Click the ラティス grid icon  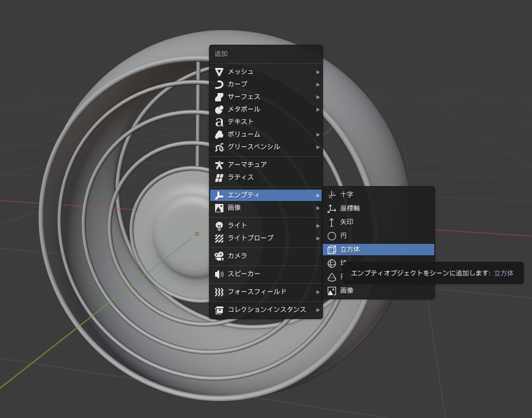point(219,178)
